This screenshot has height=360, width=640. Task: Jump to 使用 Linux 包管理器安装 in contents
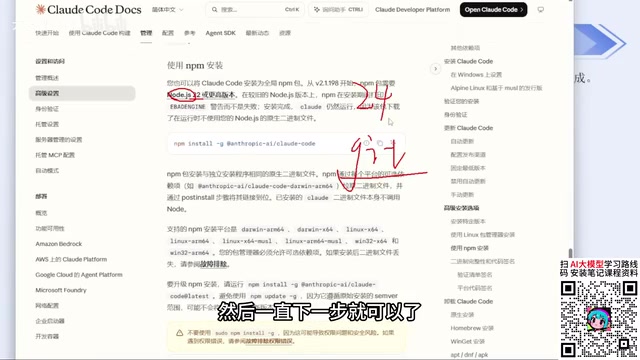482,235
